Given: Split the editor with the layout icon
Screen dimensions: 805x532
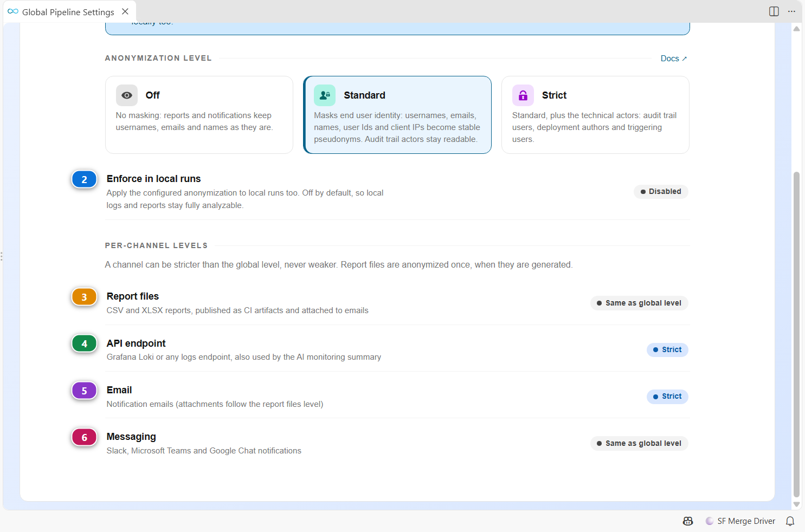Looking at the screenshot, I should (x=774, y=11).
